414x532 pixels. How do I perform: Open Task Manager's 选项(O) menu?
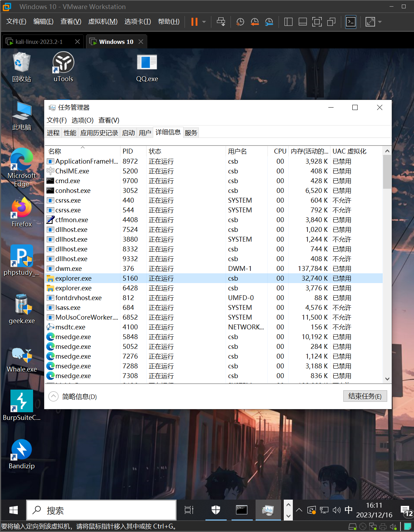pos(83,120)
